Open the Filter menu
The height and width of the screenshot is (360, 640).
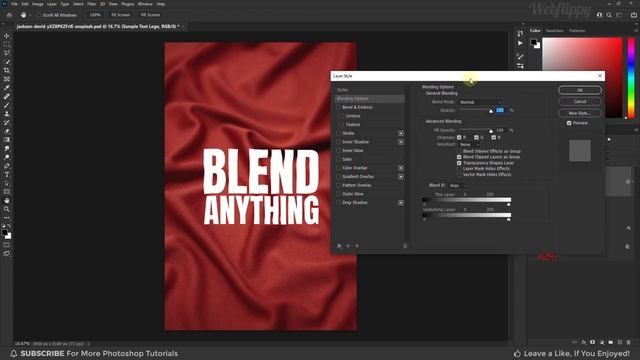coord(91,4)
